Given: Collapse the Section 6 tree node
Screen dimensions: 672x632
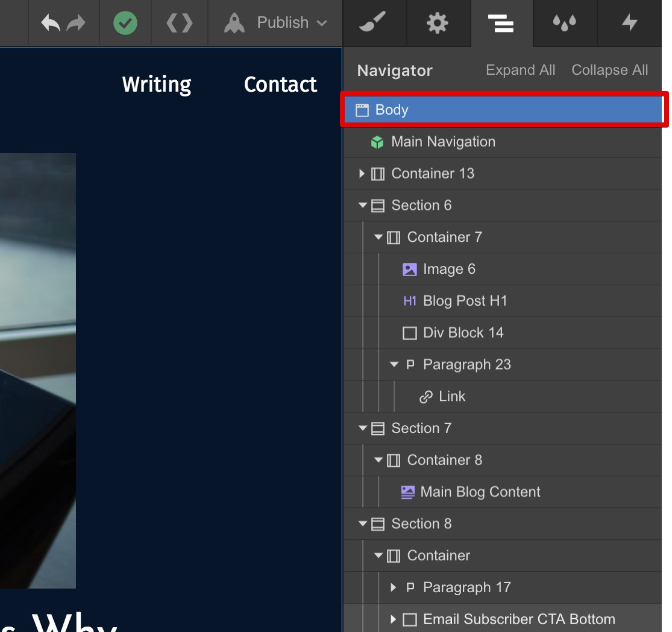Looking at the screenshot, I should pyautogui.click(x=362, y=206).
